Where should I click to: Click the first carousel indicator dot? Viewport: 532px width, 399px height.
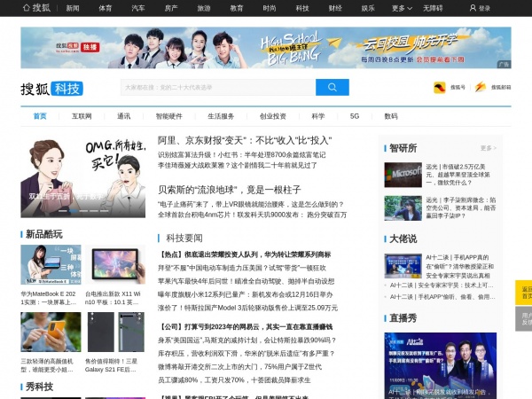(x=62, y=211)
